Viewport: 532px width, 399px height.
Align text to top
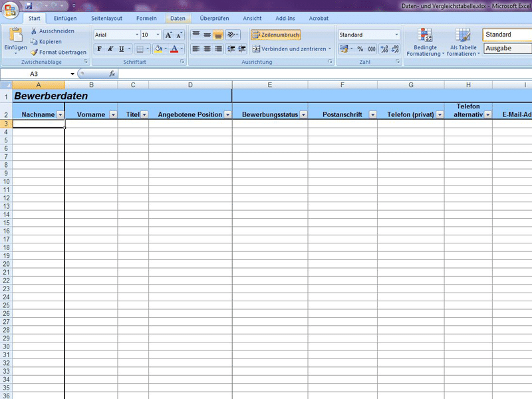pos(196,35)
